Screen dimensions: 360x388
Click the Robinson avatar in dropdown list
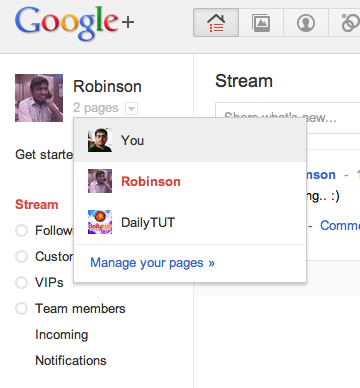click(x=100, y=181)
